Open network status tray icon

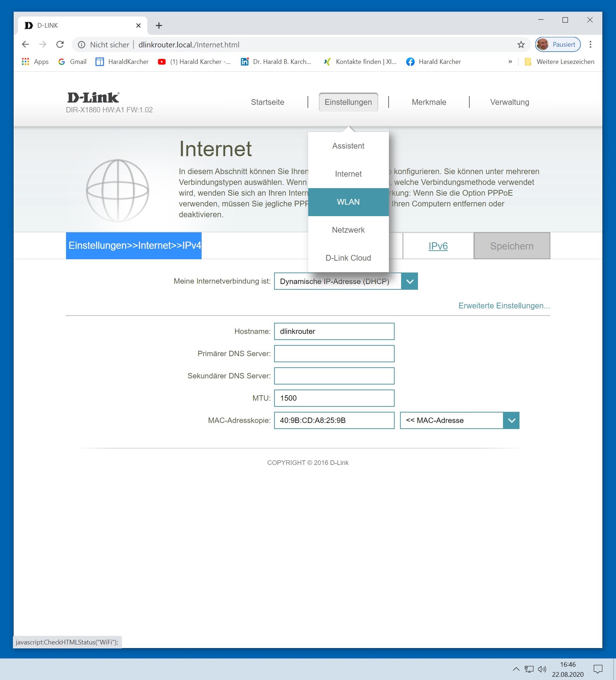pos(529,669)
